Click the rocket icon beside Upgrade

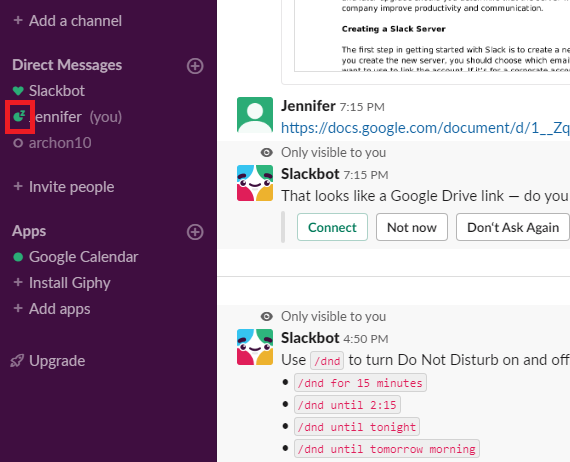(17, 361)
